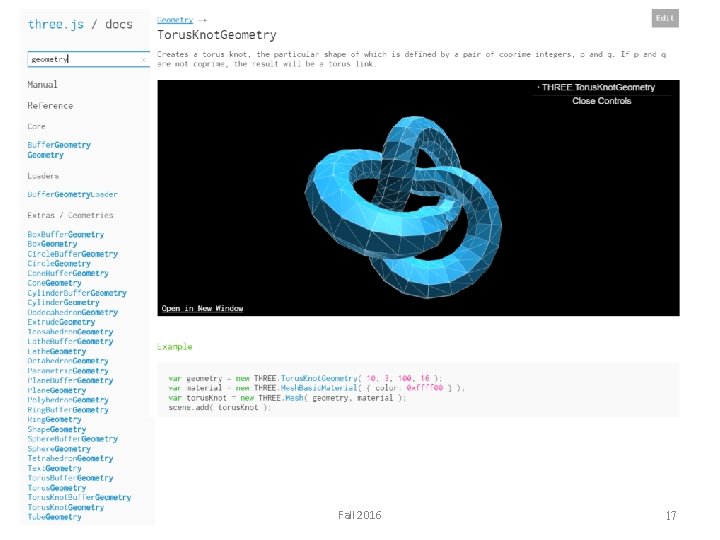Open ParametricGeometry docs page
Image resolution: width=720 pixels, height=540 pixels.
point(68,371)
